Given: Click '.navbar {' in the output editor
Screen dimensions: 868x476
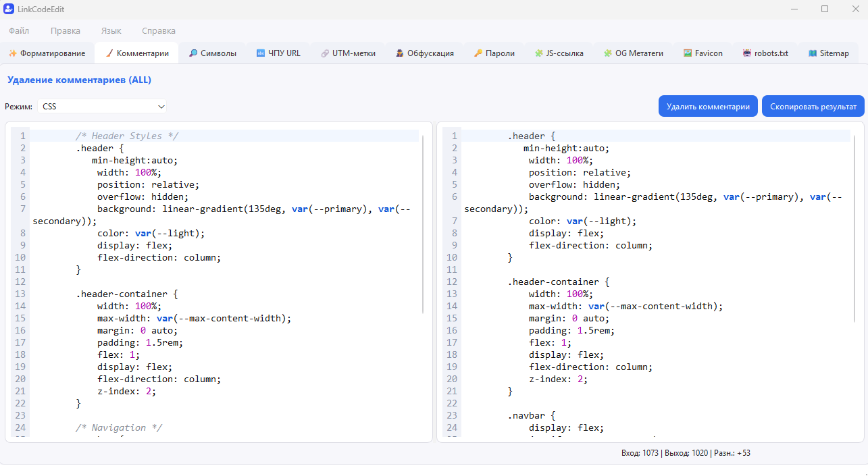Looking at the screenshot, I should 532,415.
